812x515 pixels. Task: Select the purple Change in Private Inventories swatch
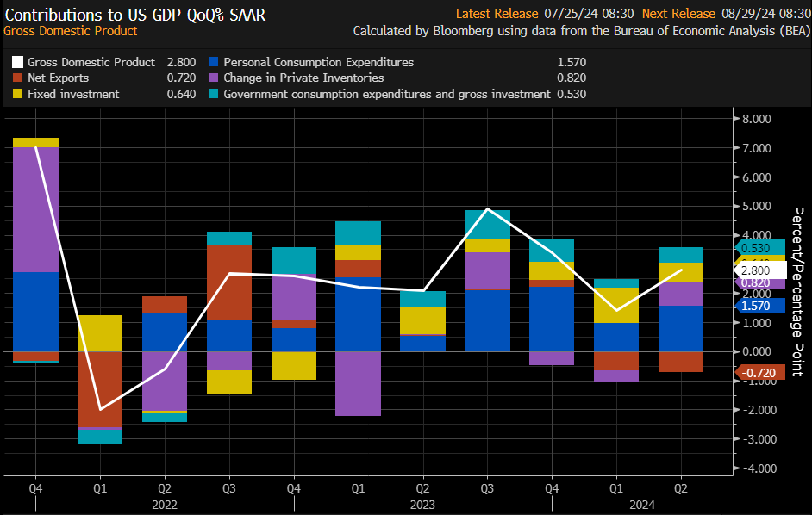coord(214,78)
